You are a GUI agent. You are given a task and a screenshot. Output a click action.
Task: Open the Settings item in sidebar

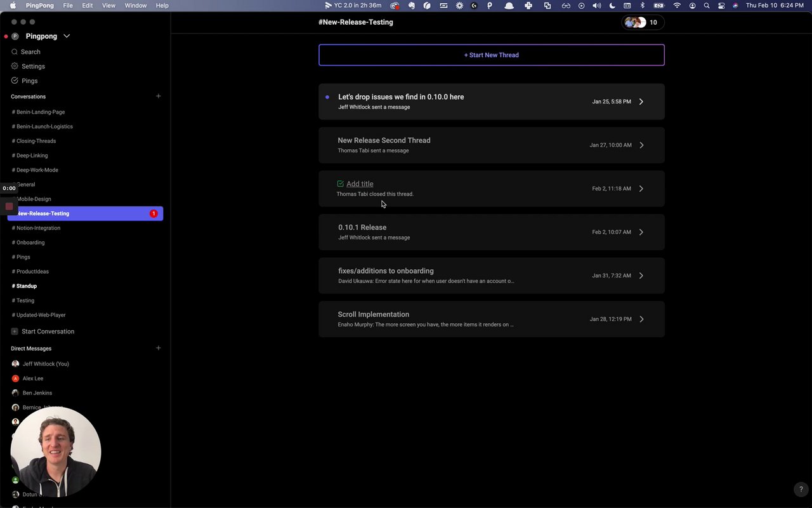click(x=33, y=66)
